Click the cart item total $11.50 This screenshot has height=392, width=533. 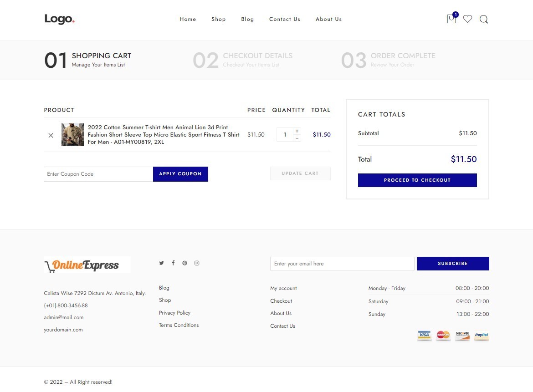(x=322, y=134)
